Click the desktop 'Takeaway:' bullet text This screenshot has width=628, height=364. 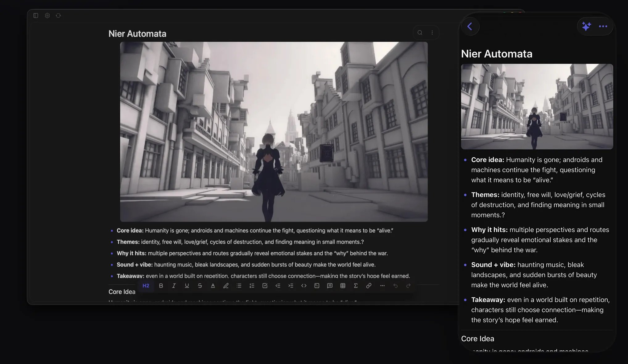click(263, 276)
